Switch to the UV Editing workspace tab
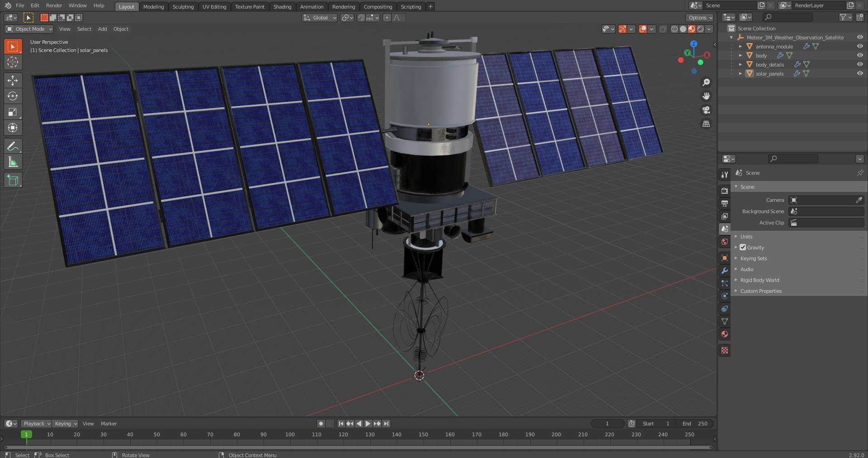The width and height of the screenshot is (868, 458). pos(214,7)
